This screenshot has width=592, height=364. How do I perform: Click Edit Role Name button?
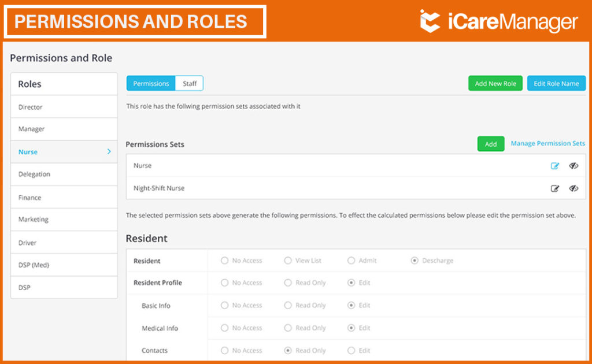click(x=556, y=83)
